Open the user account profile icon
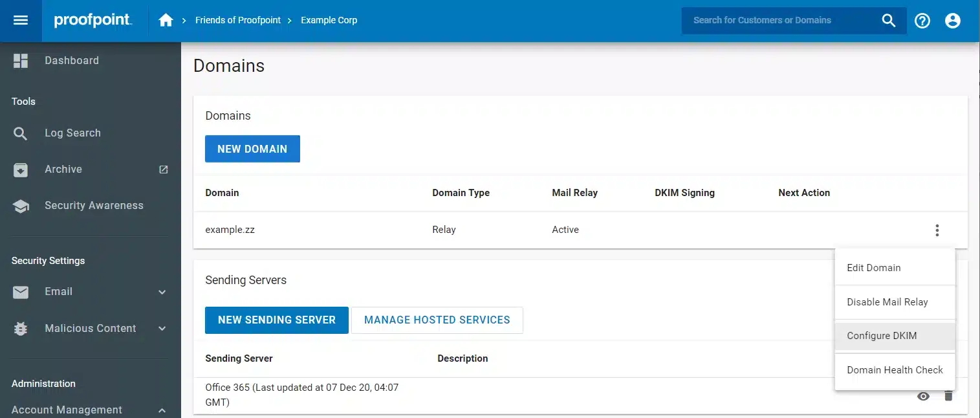The image size is (980, 418). [952, 21]
